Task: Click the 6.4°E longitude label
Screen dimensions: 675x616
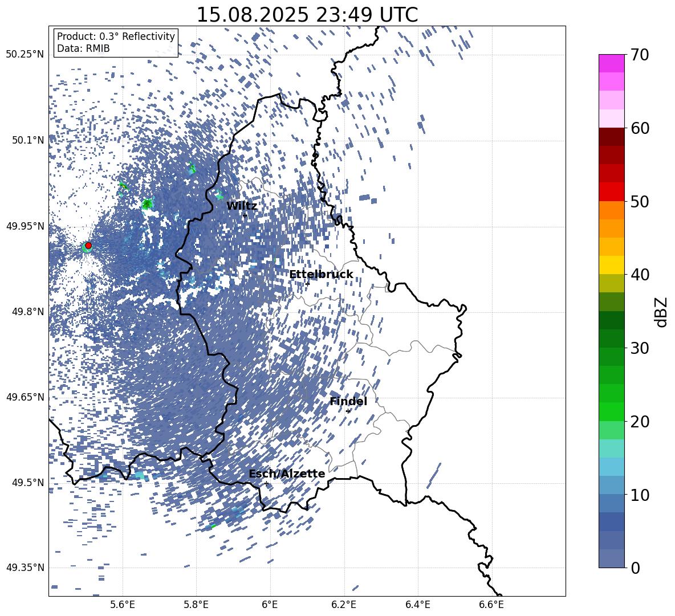Action: coord(417,605)
